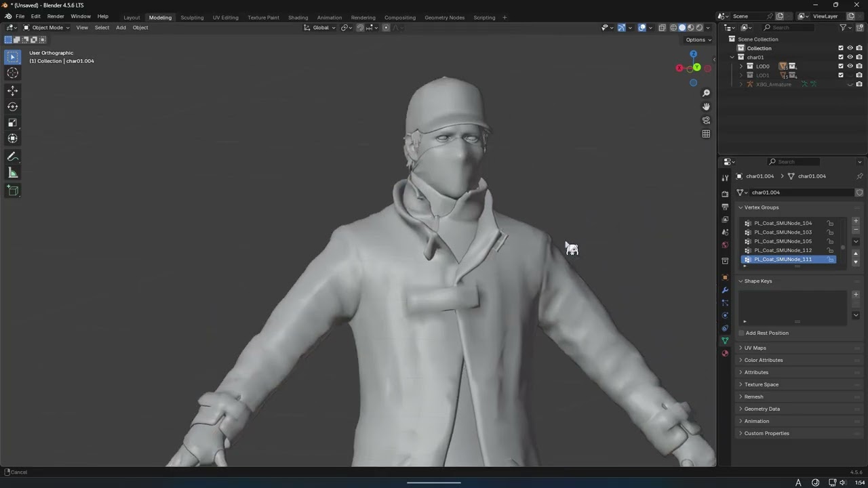The image size is (868, 488).
Task: Activate the Move tool
Action: pos(13,91)
